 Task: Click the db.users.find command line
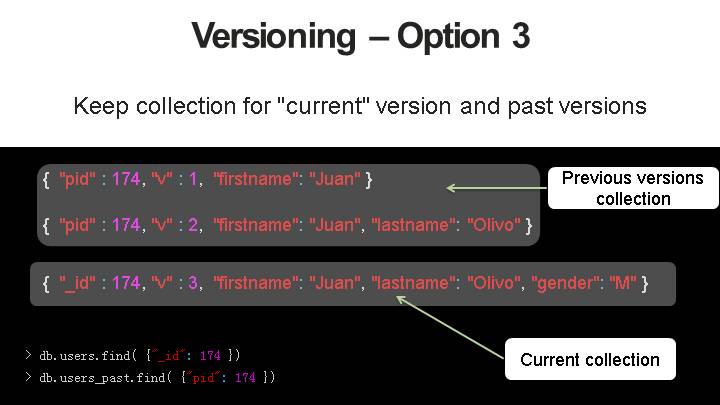tap(133, 355)
